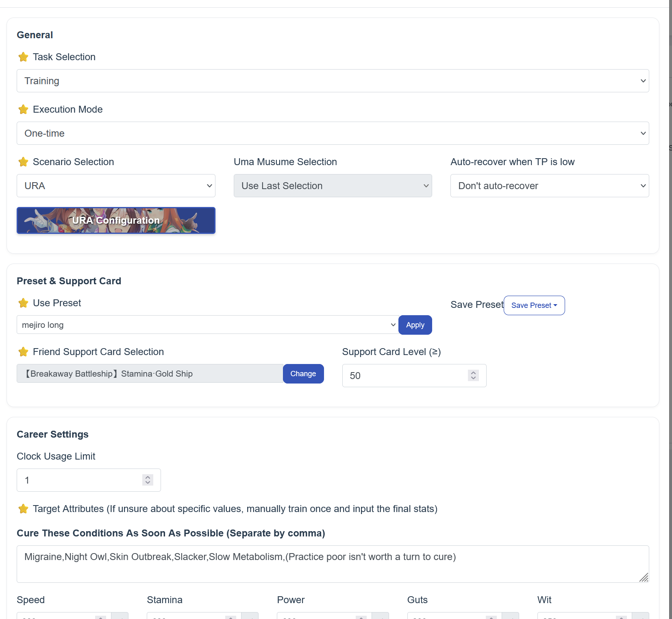Click the 'General' section heading
The width and height of the screenshot is (672, 619).
pos(35,35)
